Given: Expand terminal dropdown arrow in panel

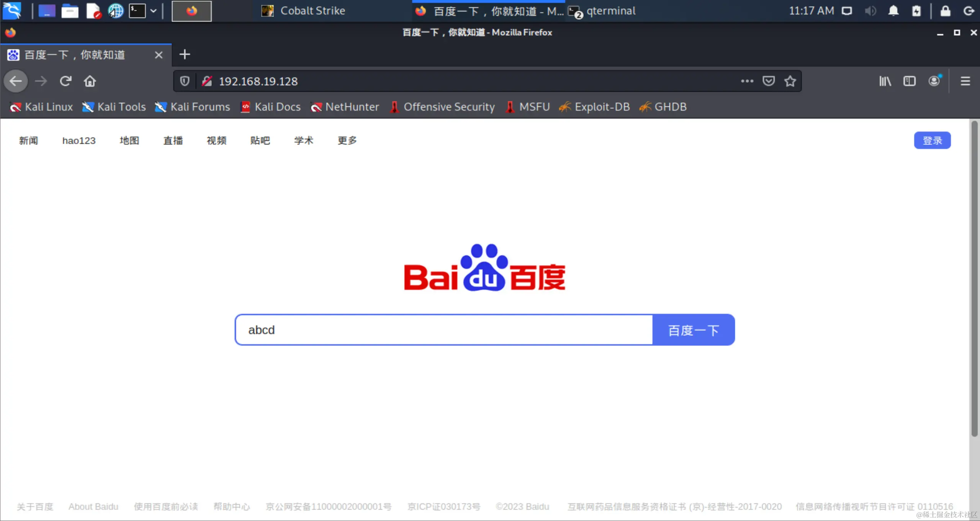Looking at the screenshot, I should click(x=154, y=11).
